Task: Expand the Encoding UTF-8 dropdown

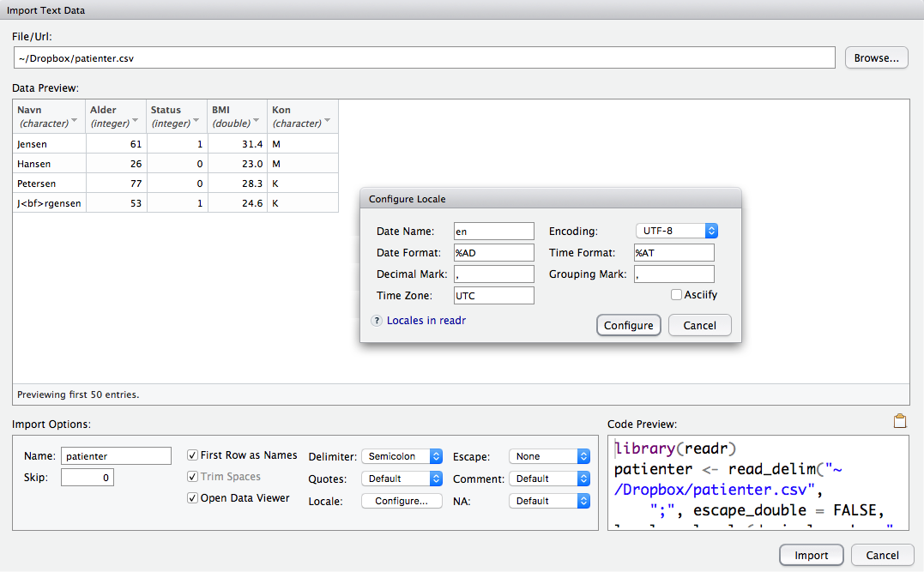Action: coord(676,231)
